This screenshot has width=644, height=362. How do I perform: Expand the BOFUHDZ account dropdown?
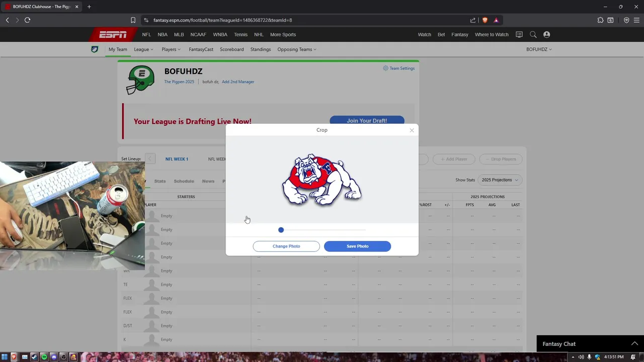coord(539,49)
